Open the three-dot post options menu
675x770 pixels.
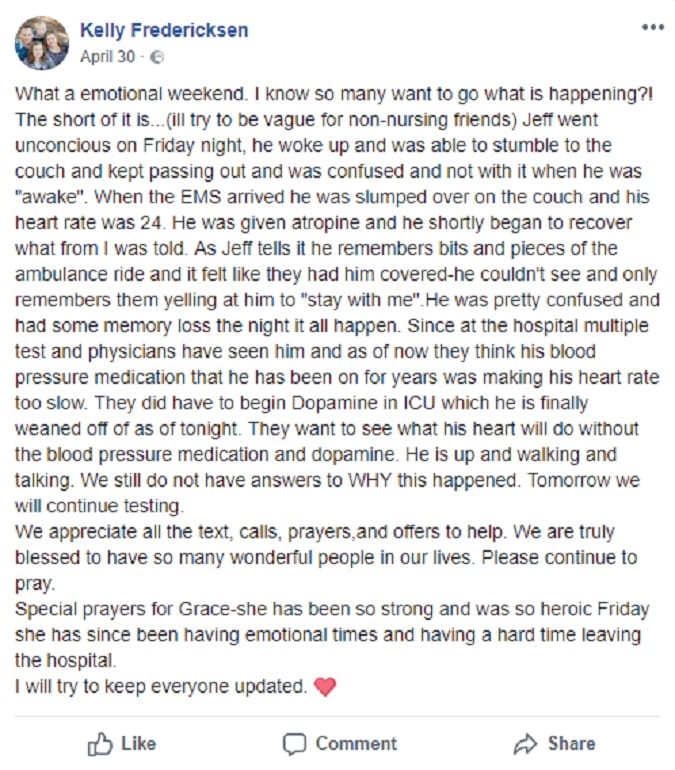653,28
